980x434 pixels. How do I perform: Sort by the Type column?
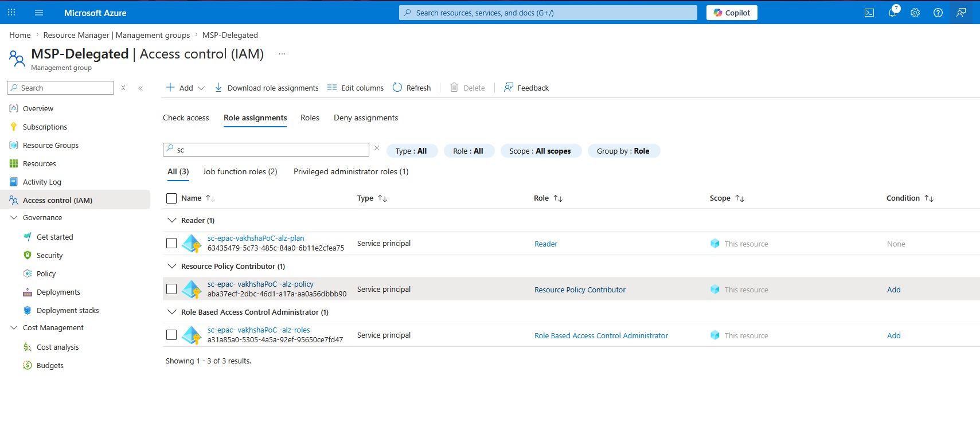372,198
